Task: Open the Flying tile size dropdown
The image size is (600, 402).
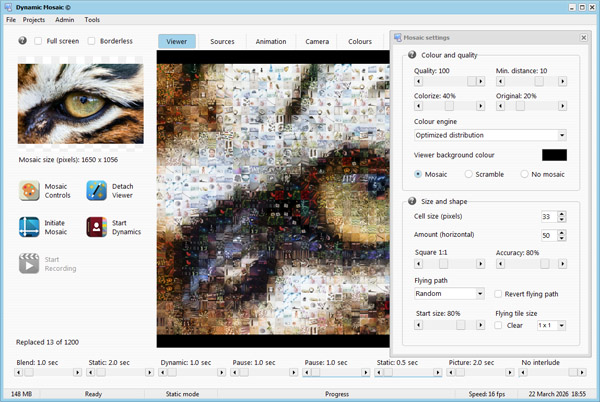Action: click(x=552, y=325)
